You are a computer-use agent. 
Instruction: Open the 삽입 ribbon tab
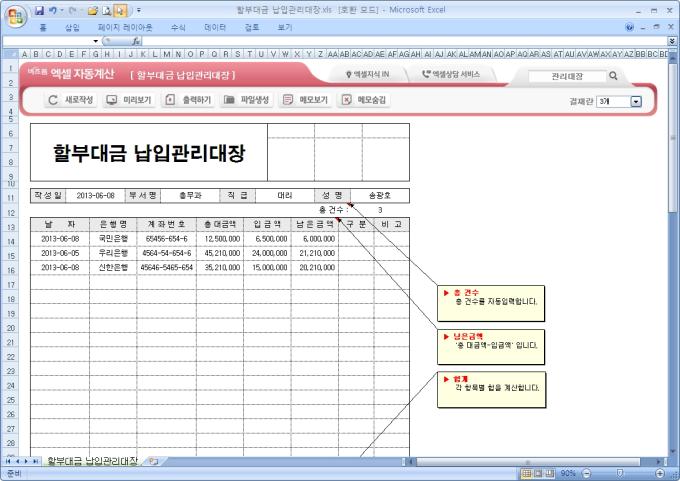(72, 27)
